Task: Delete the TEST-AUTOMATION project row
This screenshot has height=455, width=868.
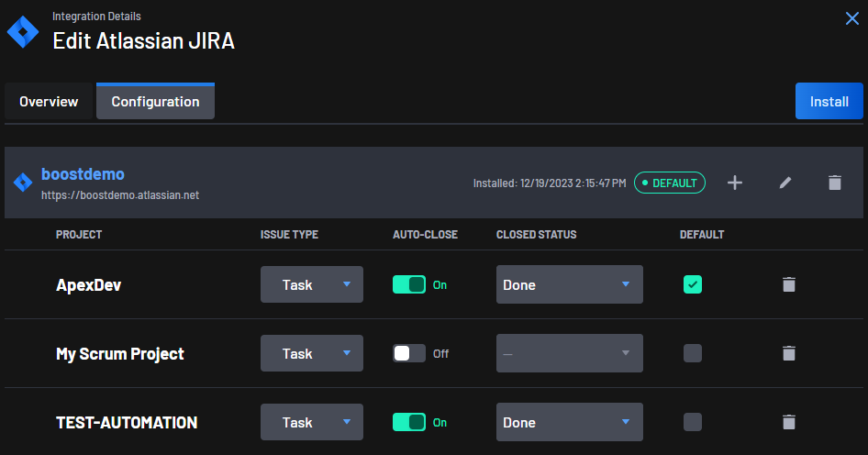Action: click(x=789, y=422)
